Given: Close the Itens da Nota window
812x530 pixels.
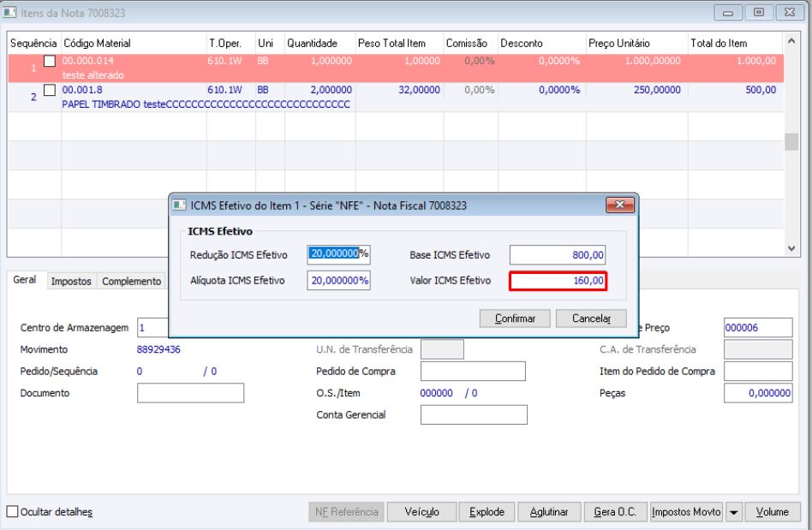Looking at the screenshot, I should (789, 13).
